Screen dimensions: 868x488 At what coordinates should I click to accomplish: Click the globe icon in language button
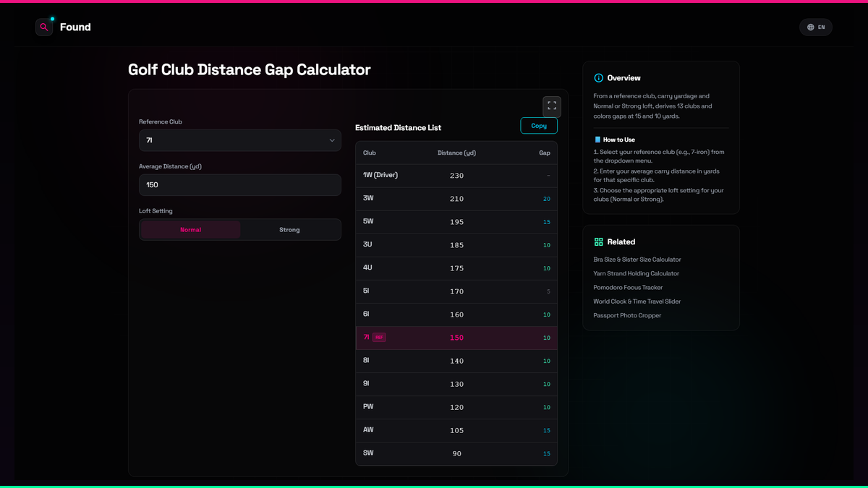point(811,27)
